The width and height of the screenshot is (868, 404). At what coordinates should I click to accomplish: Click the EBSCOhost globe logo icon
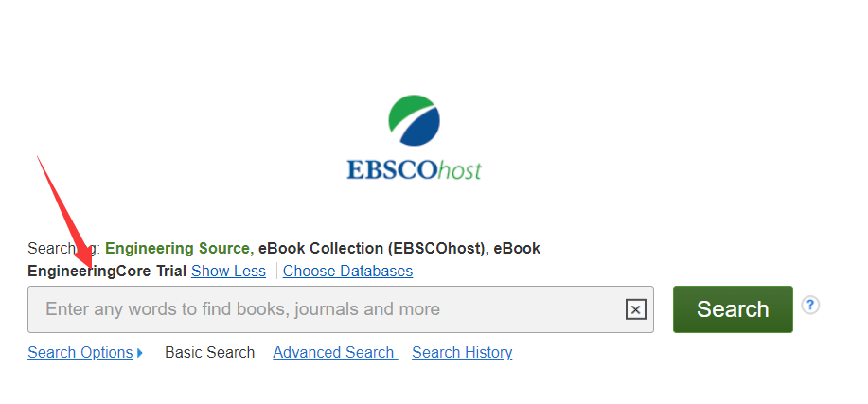point(414,121)
